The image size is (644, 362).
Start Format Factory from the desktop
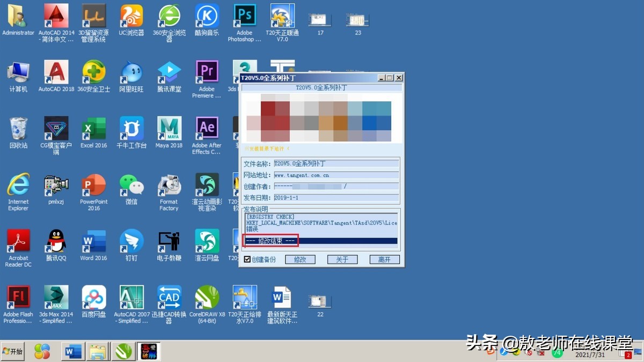pyautogui.click(x=169, y=185)
